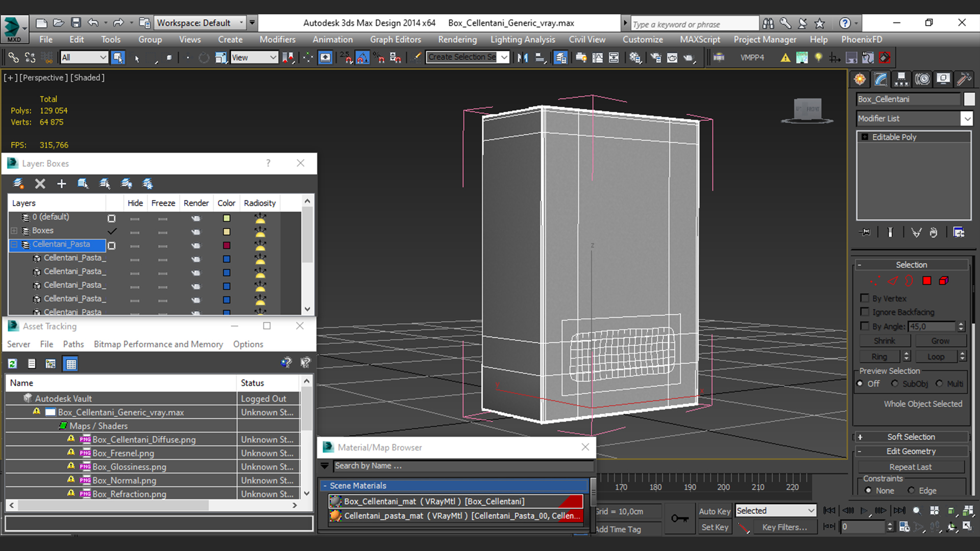Image resolution: width=980 pixels, height=551 pixels.
Task: Enable the By Vertex checkbox
Action: (x=865, y=298)
